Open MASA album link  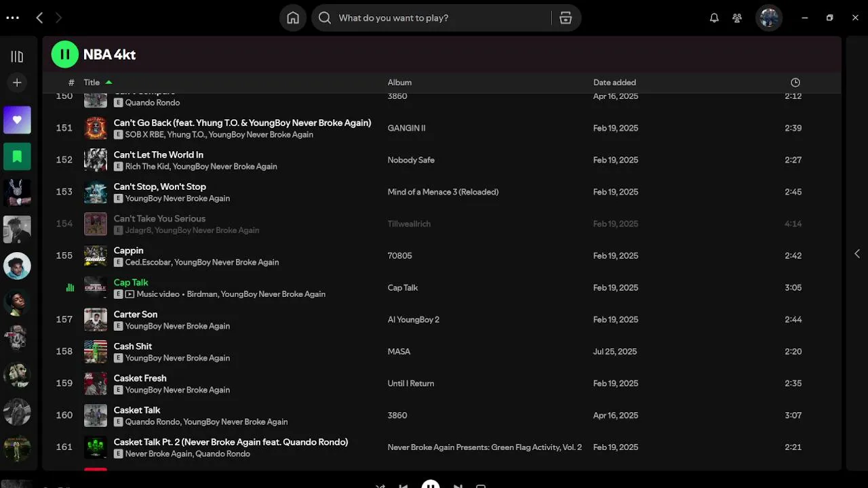(399, 351)
